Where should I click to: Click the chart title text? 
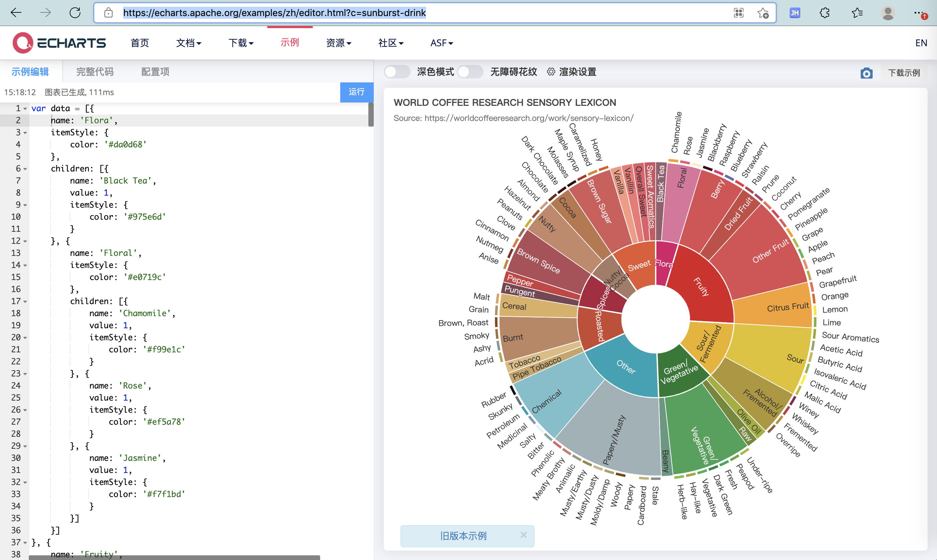click(505, 102)
